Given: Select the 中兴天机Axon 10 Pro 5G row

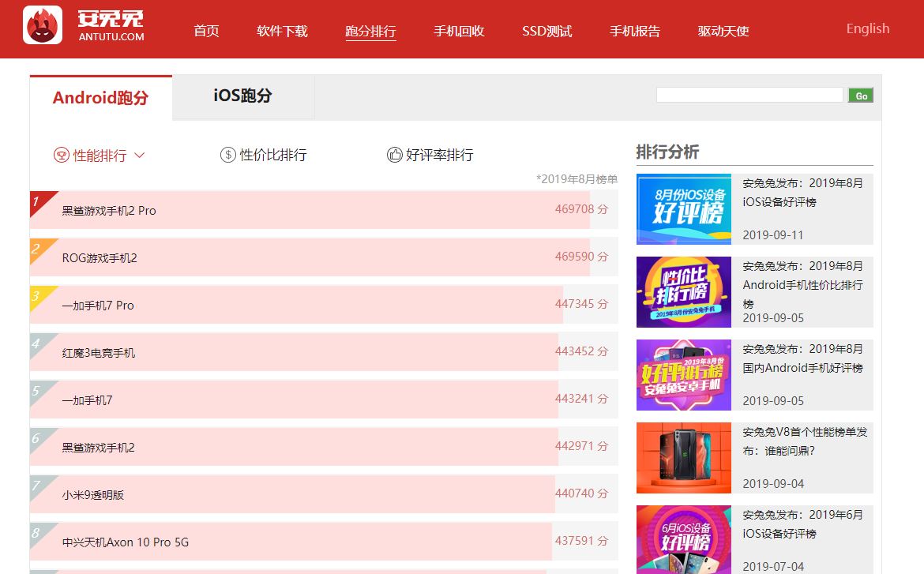Looking at the screenshot, I should (324, 542).
